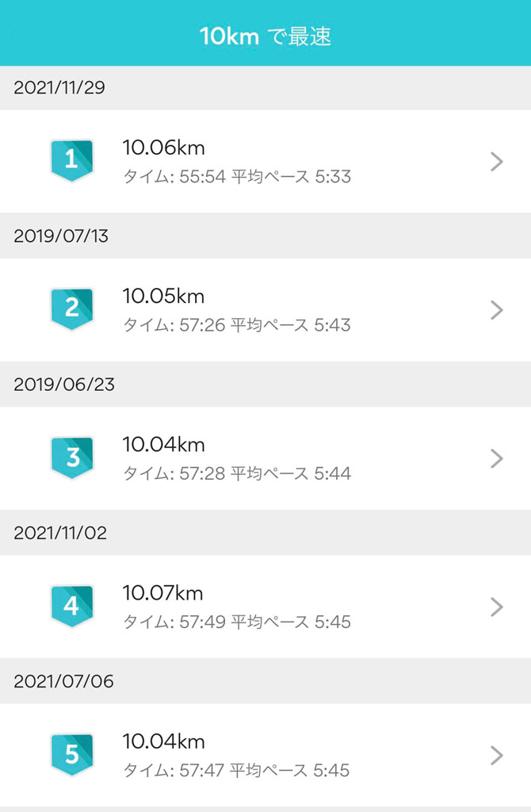Tap the 2019/06/23 date header
The image size is (531, 812).
(x=64, y=385)
